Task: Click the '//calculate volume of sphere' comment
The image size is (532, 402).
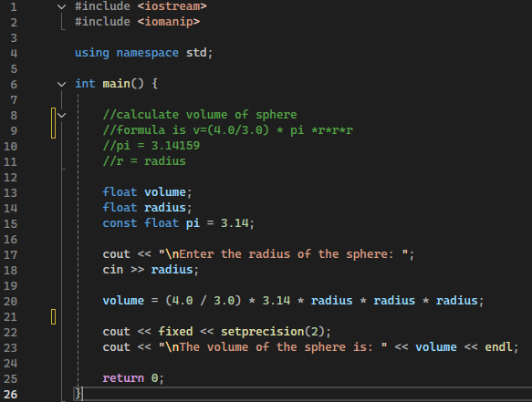Action: pos(200,115)
